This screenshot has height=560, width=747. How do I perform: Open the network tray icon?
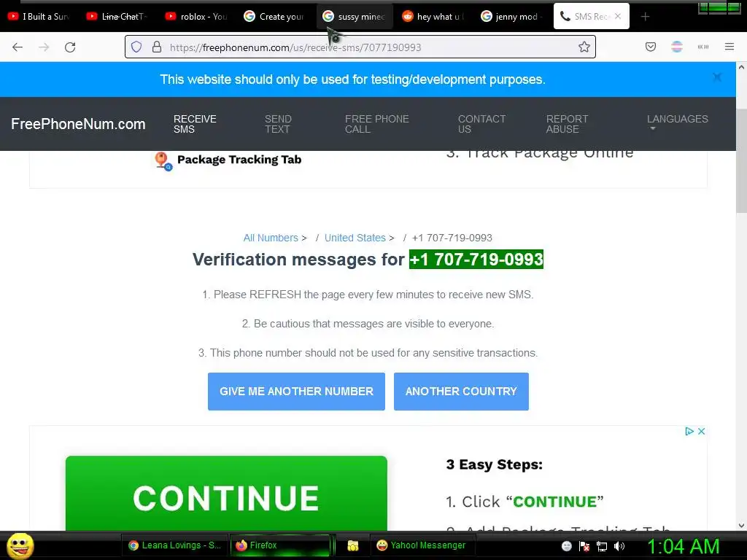(602, 546)
